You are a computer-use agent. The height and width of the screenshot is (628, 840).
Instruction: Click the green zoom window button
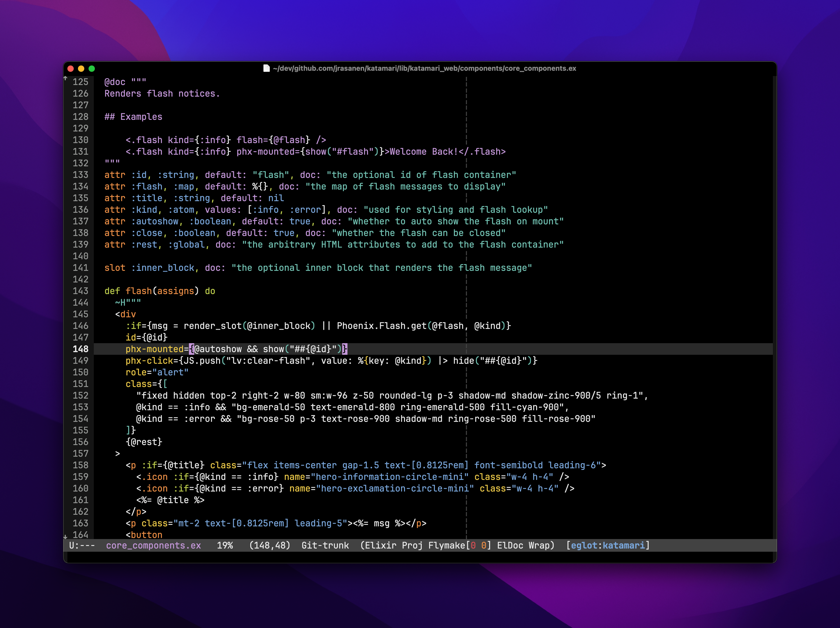91,69
